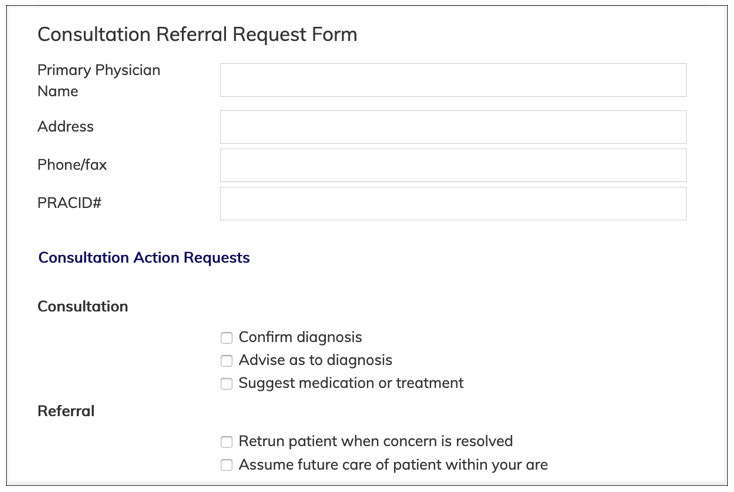Click the Primary Physician Name label
The width and height of the screenshot is (734, 492).
(99, 80)
